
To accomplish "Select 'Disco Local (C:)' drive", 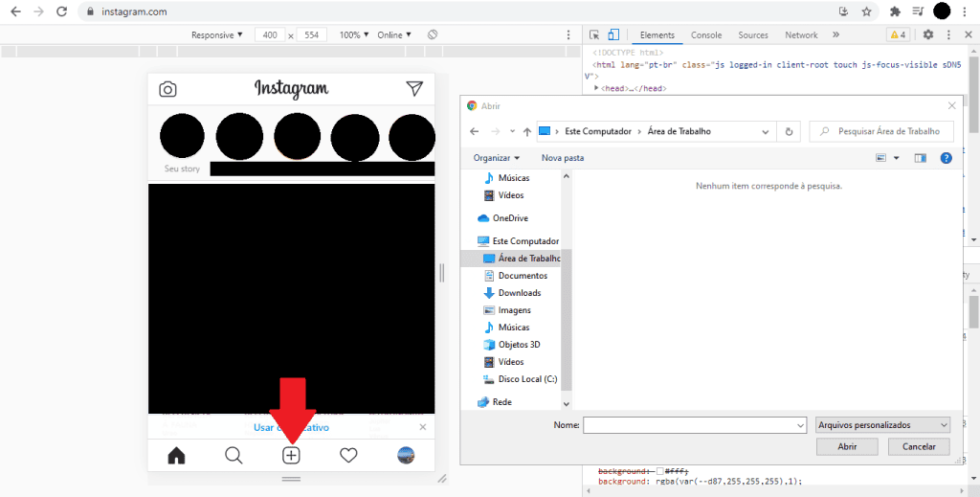I will (520, 379).
